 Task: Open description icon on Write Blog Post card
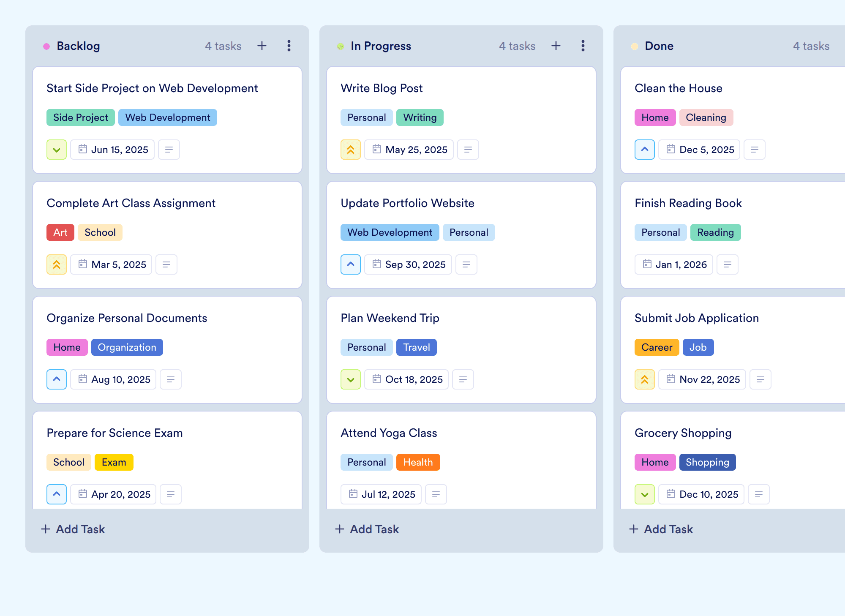click(x=468, y=150)
